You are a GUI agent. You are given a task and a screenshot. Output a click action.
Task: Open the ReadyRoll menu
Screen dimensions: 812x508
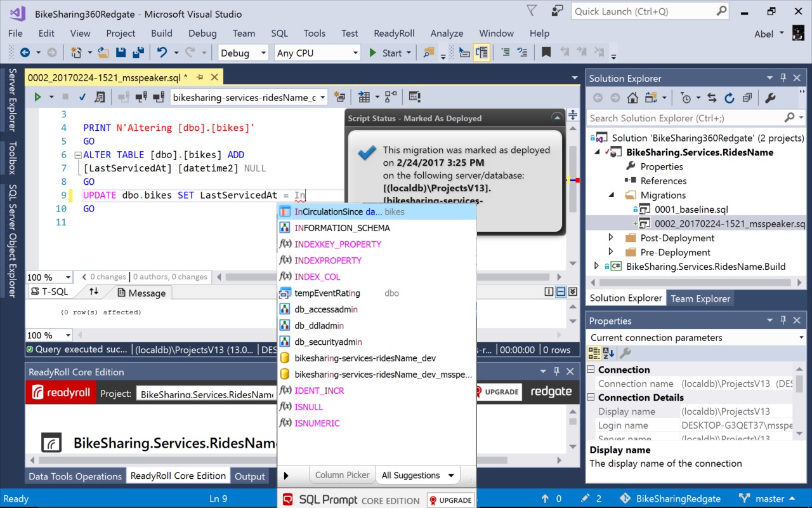coord(394,33)
